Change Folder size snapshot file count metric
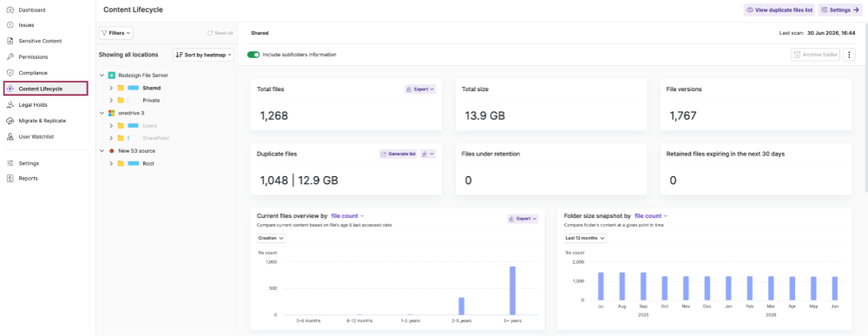The image size is (868, 336). [x=651, y=216]
